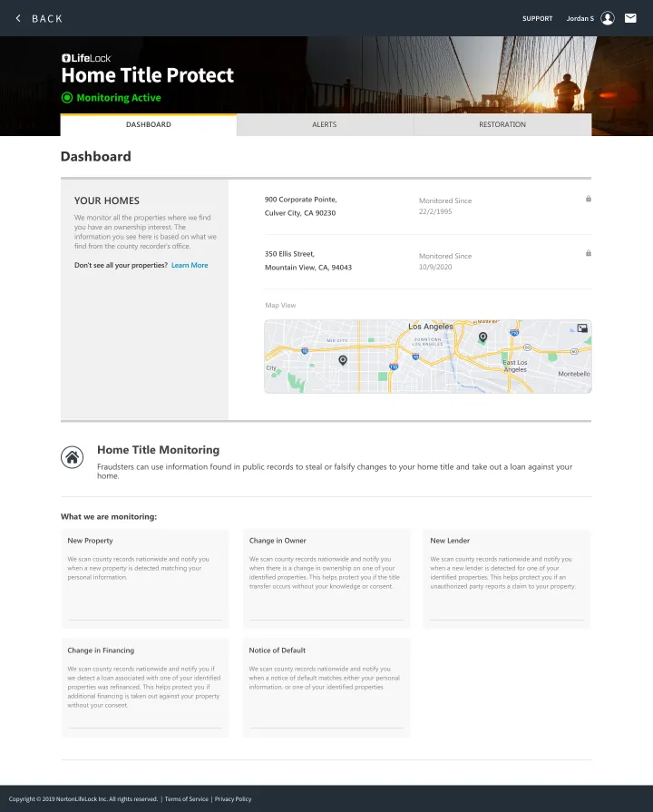Open Terms of Service link
Viewport: 653px width, 812px height.
187,799
